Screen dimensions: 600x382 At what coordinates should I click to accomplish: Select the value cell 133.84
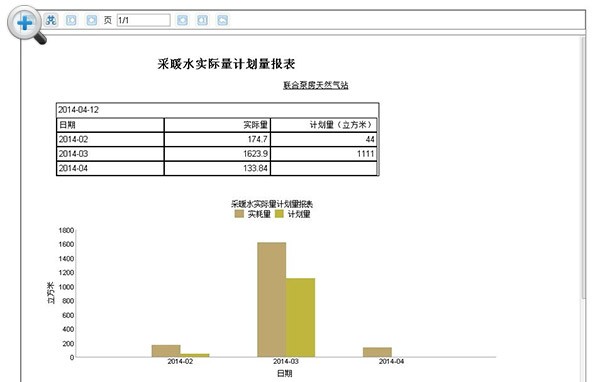coord(217,168)
